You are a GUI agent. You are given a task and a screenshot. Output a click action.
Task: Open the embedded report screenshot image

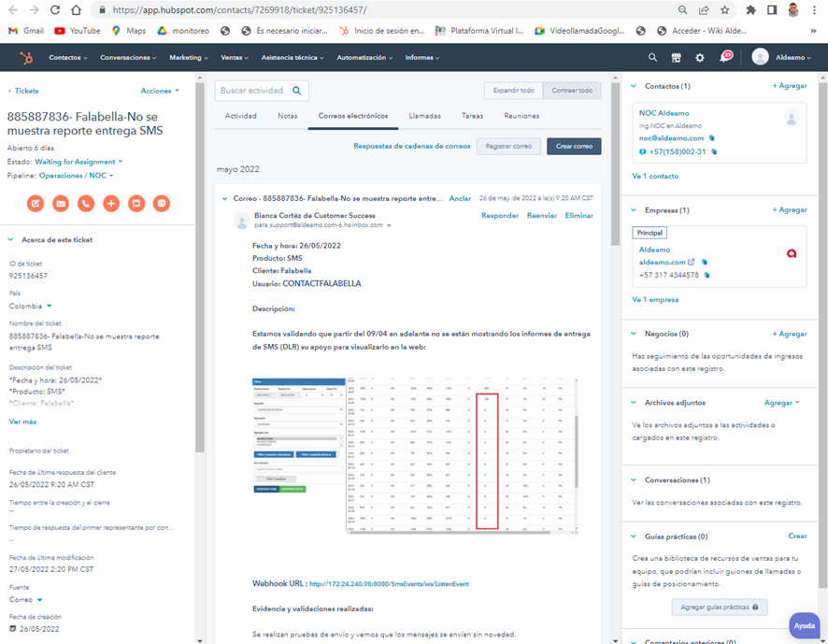click(x=415, y=456)
